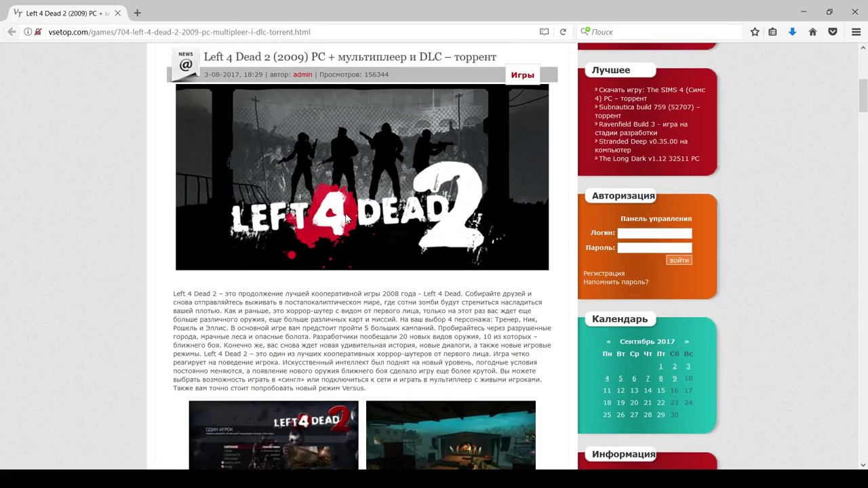Select calendar date 1
Viewport: 868px width, 488px height.
coord(660,366)
